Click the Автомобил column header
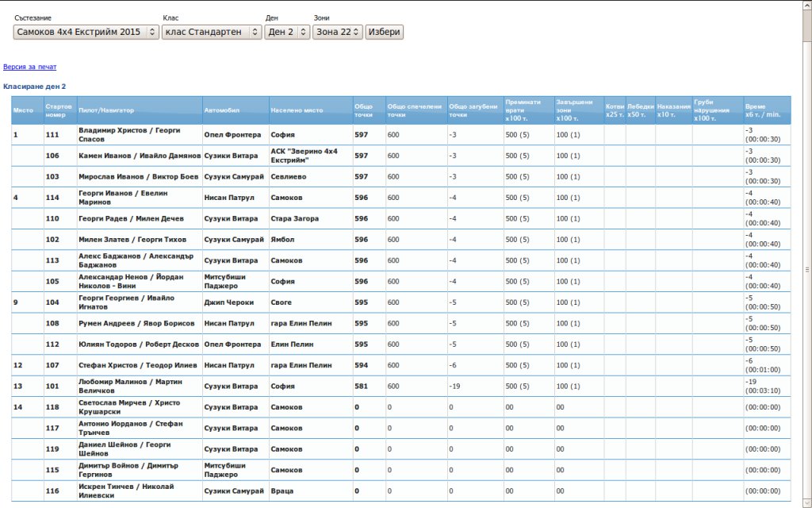This screenshot has height=508, width=812. click(x=221, y=110)
